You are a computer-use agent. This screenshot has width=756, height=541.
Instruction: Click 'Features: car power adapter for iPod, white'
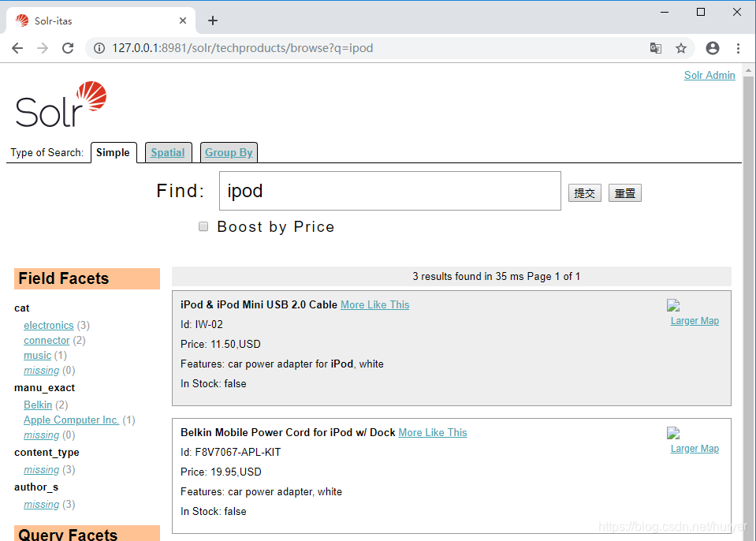282,364
